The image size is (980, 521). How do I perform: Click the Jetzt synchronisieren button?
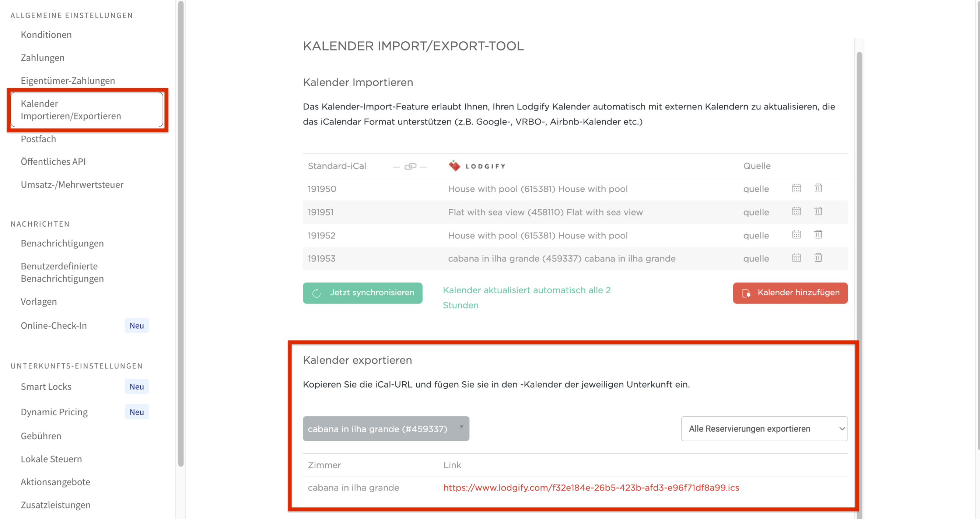coord(362,293)
